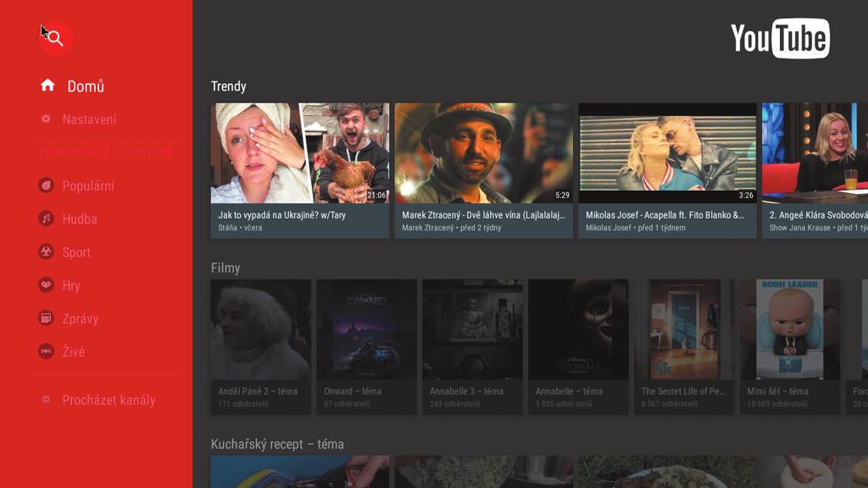This screenshot has height=488, width=868.
Task: Click 'Marek Ztracený • před 2 týdny' text
Action: [x=452, y=227]
